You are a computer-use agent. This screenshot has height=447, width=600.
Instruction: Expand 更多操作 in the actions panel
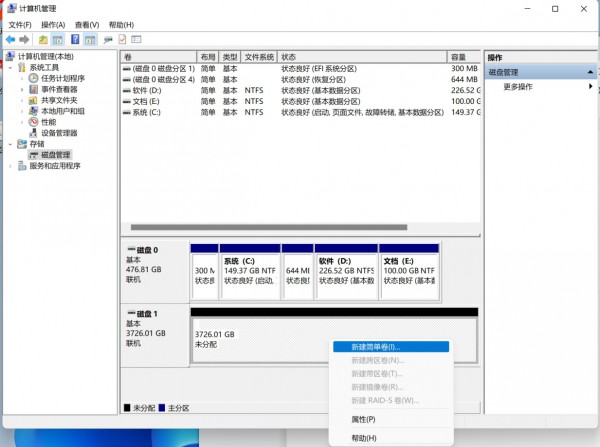tap(518, 87)
